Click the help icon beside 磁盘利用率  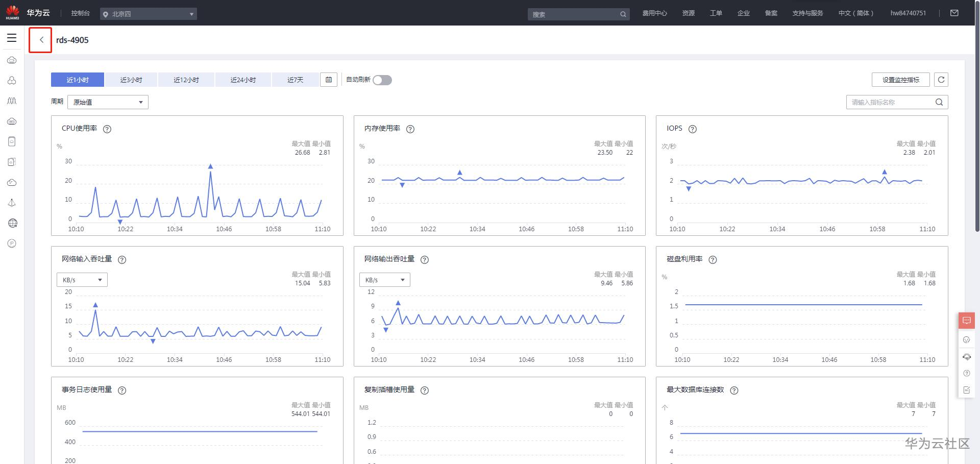(x=713, y=260)
